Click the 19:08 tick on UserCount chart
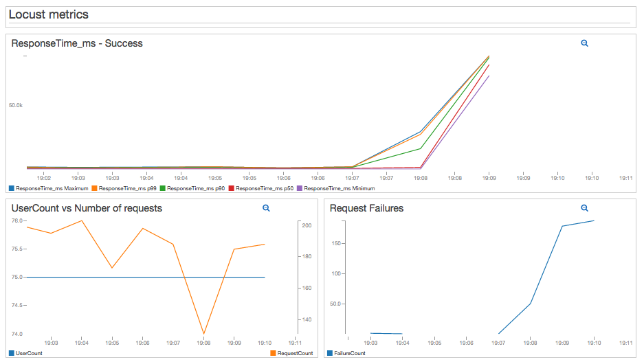The width and height of the screenshot is (644, 362). tap(203, 343)
